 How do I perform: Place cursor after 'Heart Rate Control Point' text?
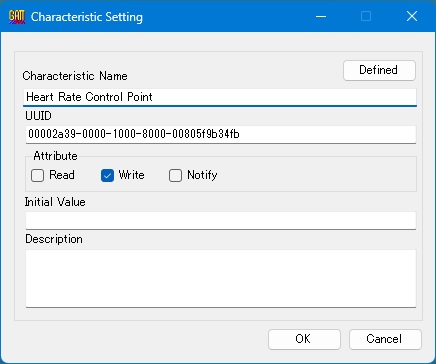tap(154, 97)
